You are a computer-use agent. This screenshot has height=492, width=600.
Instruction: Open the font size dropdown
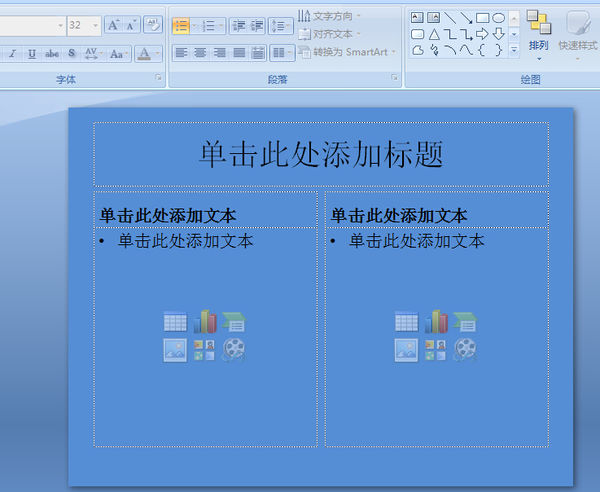click(96, 26)
